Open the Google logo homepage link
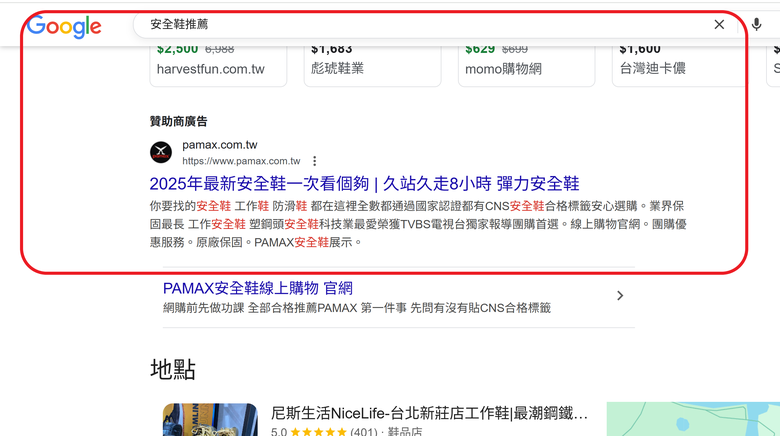The width and height of the screenshot is (780, 436). click(x=64, y=26)
